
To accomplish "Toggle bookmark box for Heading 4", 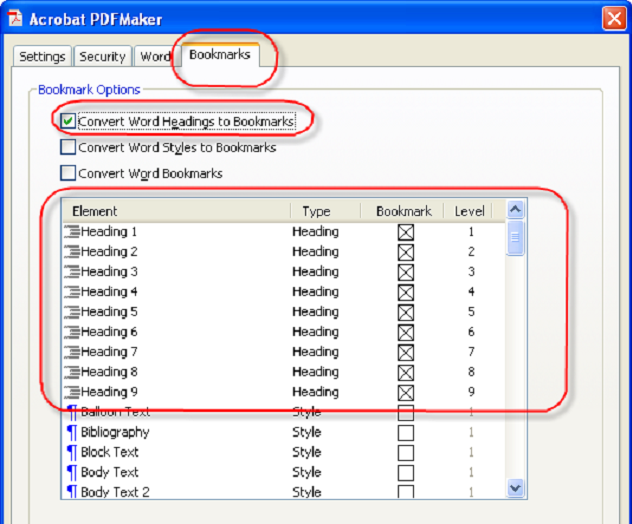I will [x=405, y=292].
